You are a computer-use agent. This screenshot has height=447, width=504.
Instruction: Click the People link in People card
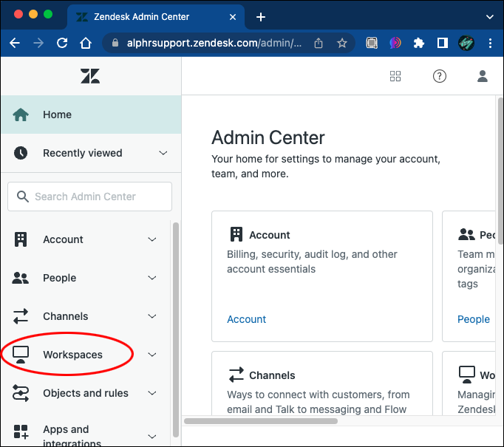pyautogui.click(x=474, y=319)
